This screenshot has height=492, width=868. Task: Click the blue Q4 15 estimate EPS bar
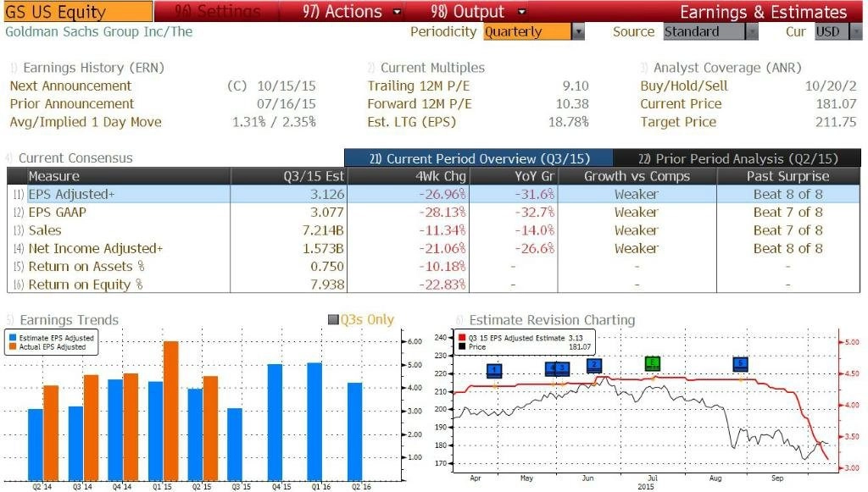click(x=275, y=423)
